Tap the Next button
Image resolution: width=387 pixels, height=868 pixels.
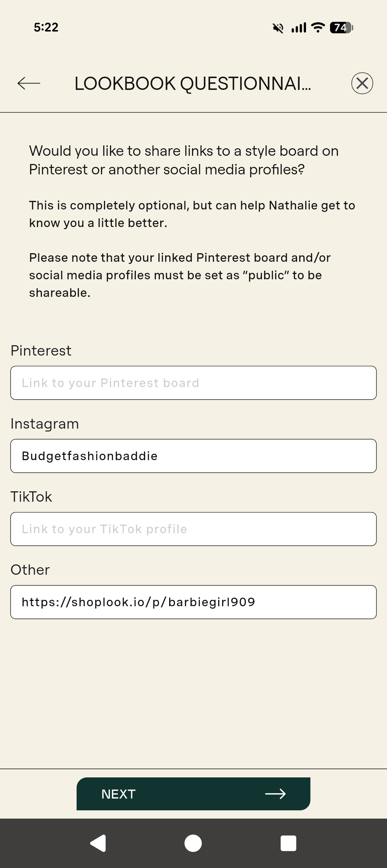coord(193,794)
